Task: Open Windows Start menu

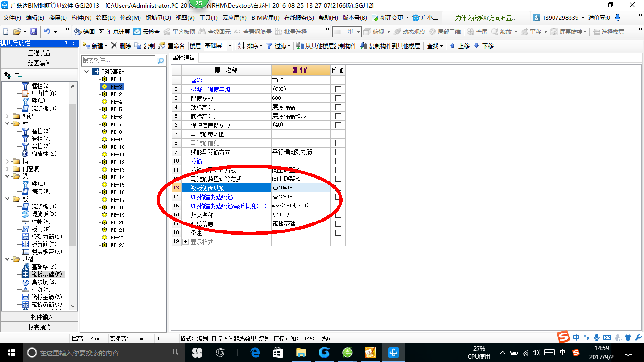Action: [x=11, y=352]
